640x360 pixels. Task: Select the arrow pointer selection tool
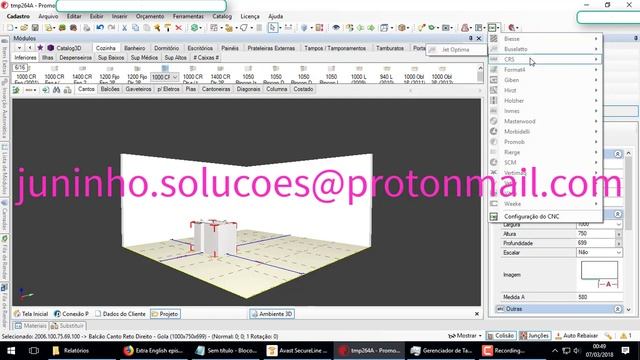273,28
